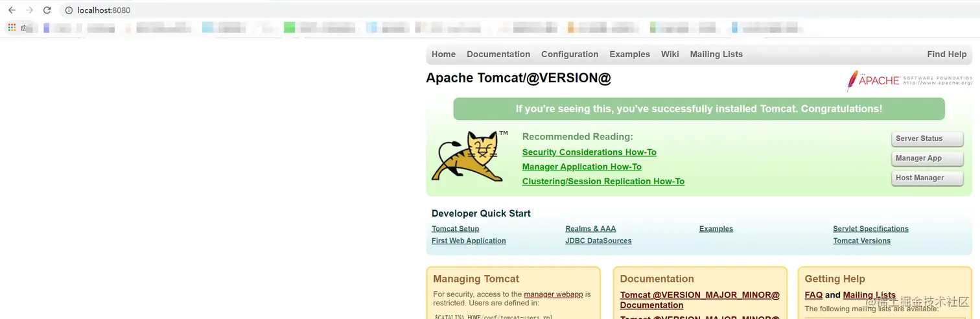The height and width of the screenshot is (319, 980).
Task: Click Mailing Lists link under Getting Help
Action: click(x=869, y=295)
